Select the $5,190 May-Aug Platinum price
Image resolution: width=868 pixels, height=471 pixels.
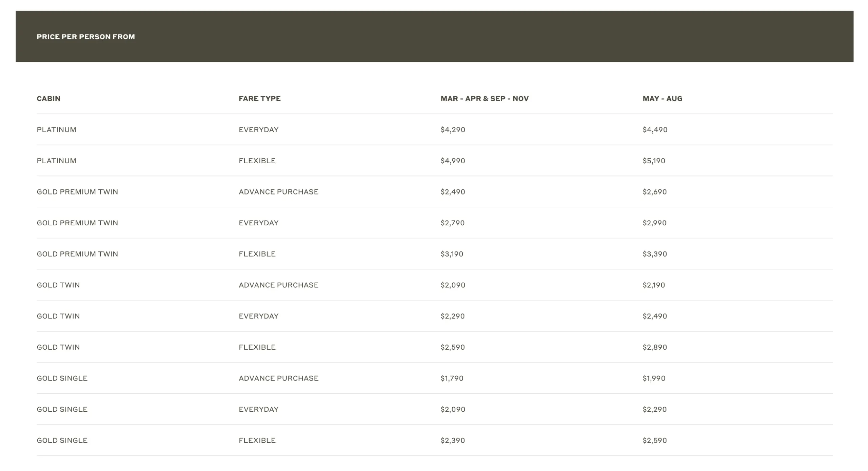653,161
